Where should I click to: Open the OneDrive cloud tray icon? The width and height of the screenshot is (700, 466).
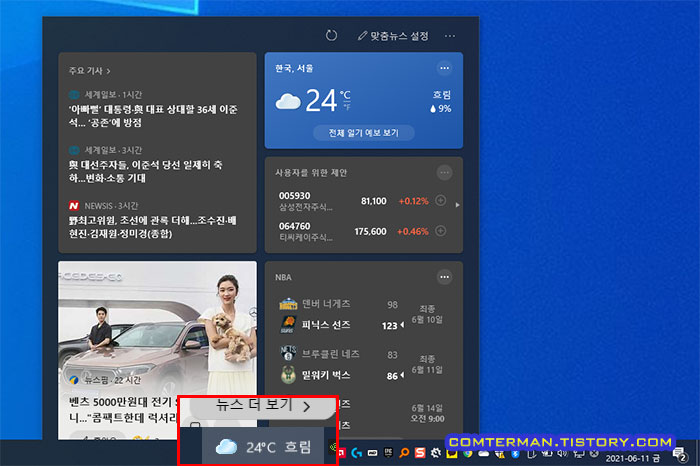pos(483,454)
